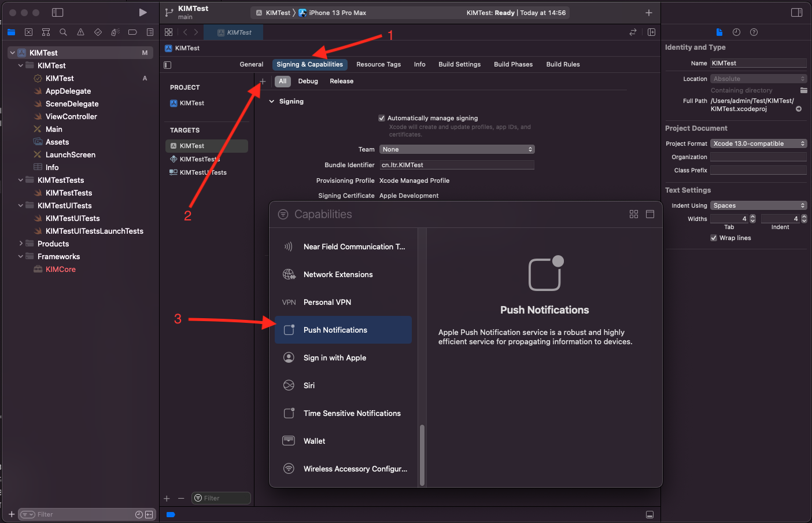Click the Run (play) button in toolbar
Screen dimensions: 812x523
(143, 12)
